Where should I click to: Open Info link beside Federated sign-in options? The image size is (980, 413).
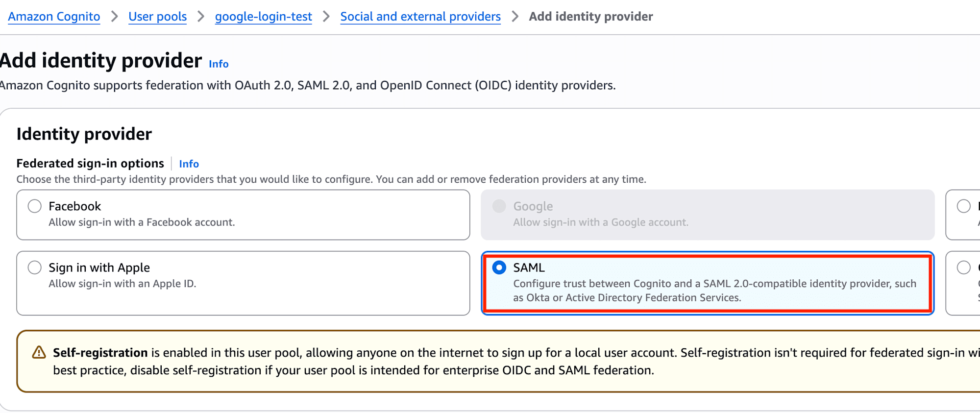[189, 164]
